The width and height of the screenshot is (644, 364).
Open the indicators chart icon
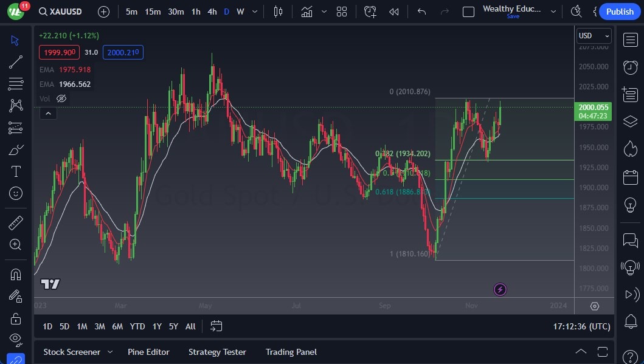pos(306,12)
